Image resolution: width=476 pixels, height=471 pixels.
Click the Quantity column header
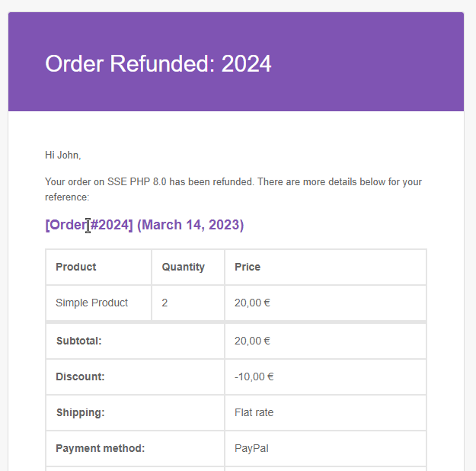(183, 267)
